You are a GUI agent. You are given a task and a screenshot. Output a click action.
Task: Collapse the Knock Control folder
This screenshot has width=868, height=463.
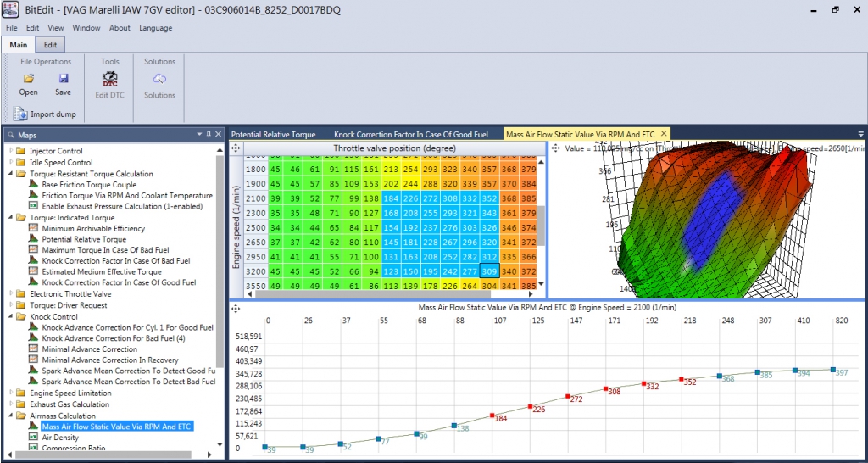(x=11, y=317)
